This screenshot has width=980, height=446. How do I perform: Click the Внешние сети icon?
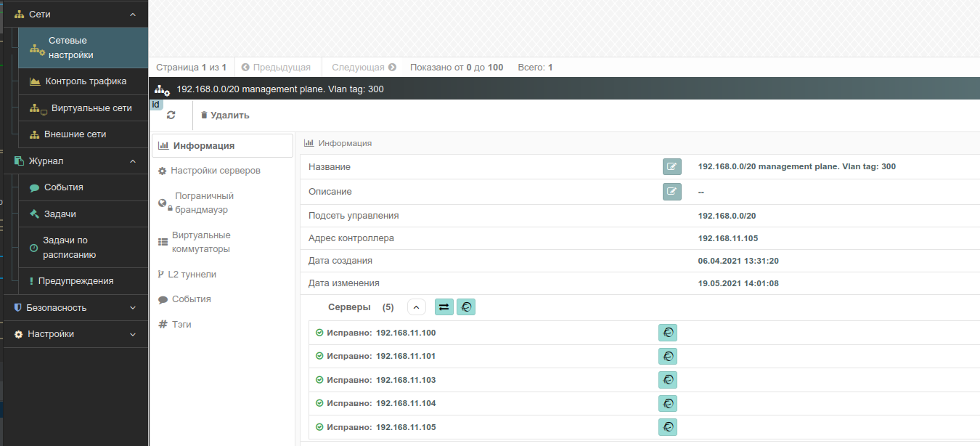tap(34, 134)
